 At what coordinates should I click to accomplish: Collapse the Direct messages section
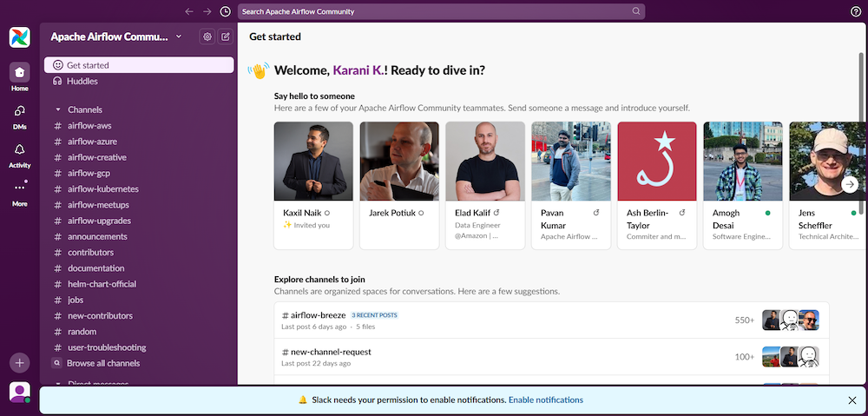pyautogui.click(x=57, y=383)
